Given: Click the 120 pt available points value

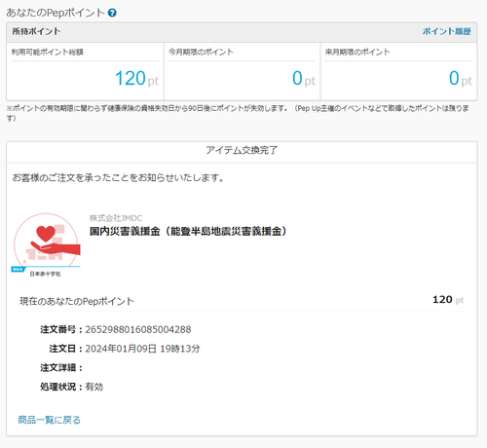Looking at the screenshot, I should 136,79.
